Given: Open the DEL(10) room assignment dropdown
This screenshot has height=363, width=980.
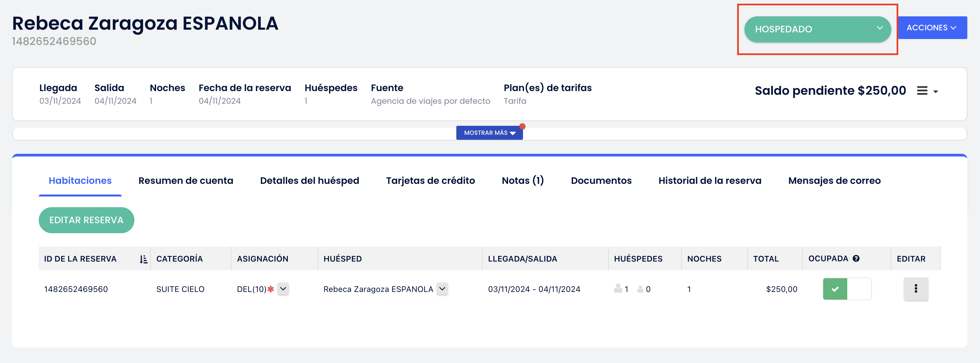Looking at the screenshot, I should tap(283, 289).
